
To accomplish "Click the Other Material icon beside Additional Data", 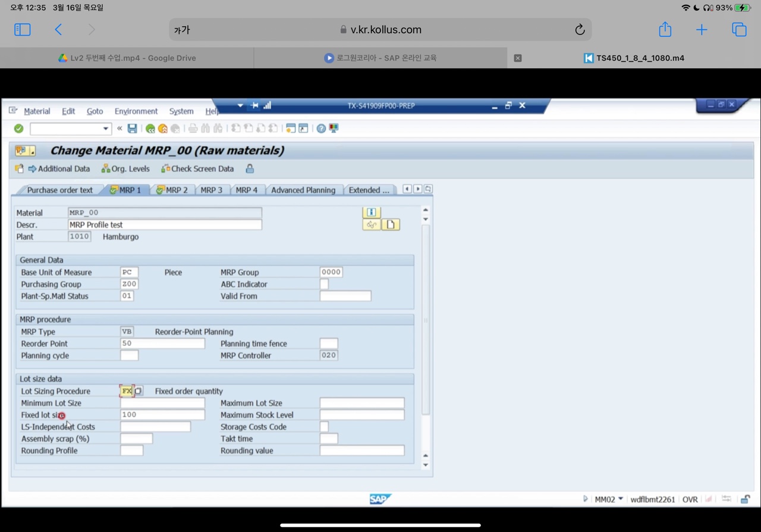I will [x=19, y=169].
